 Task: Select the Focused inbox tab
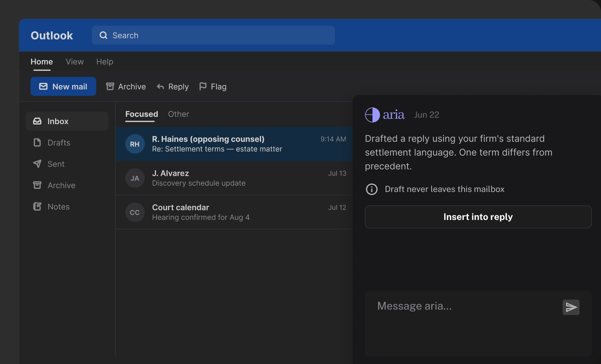coord(141,114)
